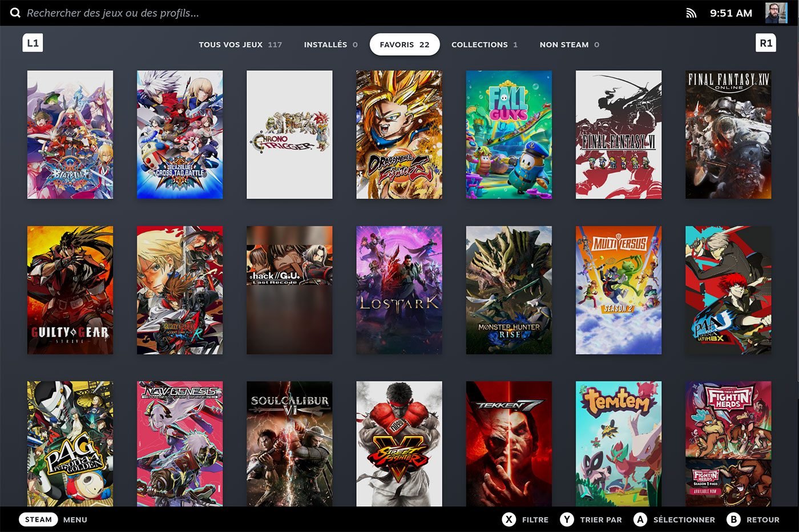This screenshot has width=799, height=532.
Task: Focus the 'Rechercher des jeux ou des profils' search field
Action: 113,13
